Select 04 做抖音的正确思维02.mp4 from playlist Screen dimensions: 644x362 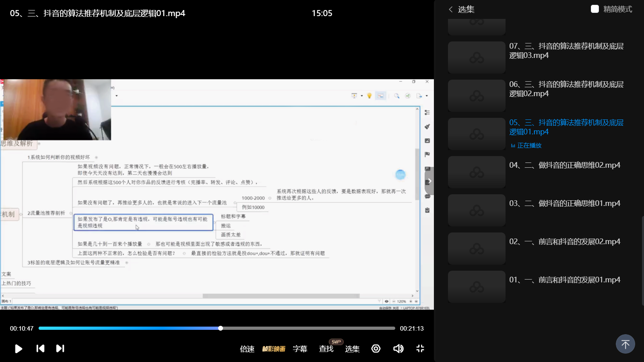tap(564, 165)
